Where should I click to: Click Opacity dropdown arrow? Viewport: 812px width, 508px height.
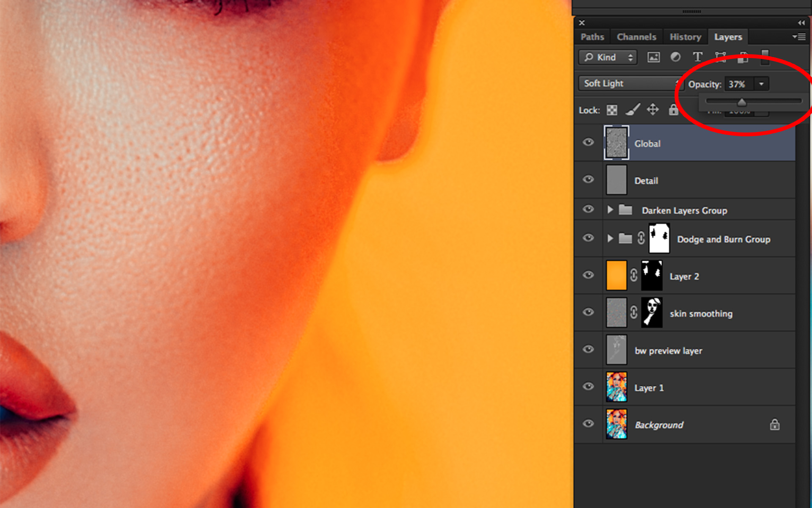click(761, 84)
